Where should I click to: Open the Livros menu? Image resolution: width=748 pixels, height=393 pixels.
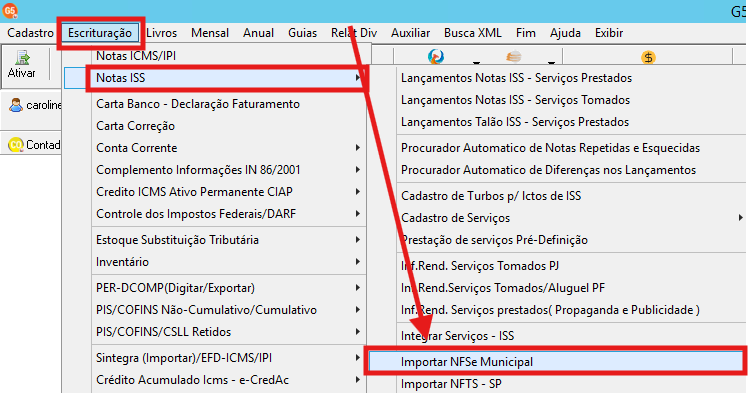[x=162, y=33]
